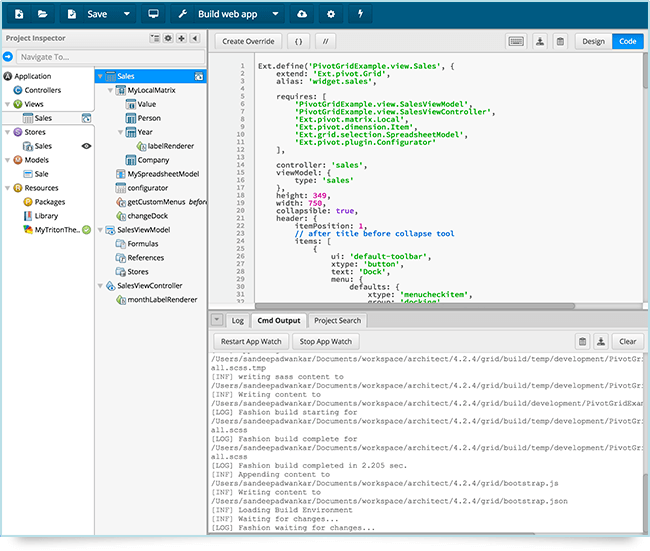
Task: Collapse the Stores tree node
Action: point(7,132)
